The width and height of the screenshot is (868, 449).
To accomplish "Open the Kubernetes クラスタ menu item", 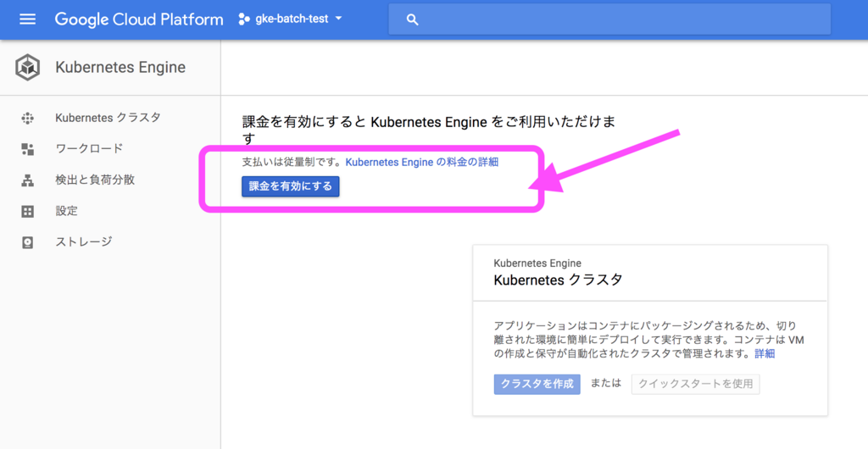I will point(108,118).
